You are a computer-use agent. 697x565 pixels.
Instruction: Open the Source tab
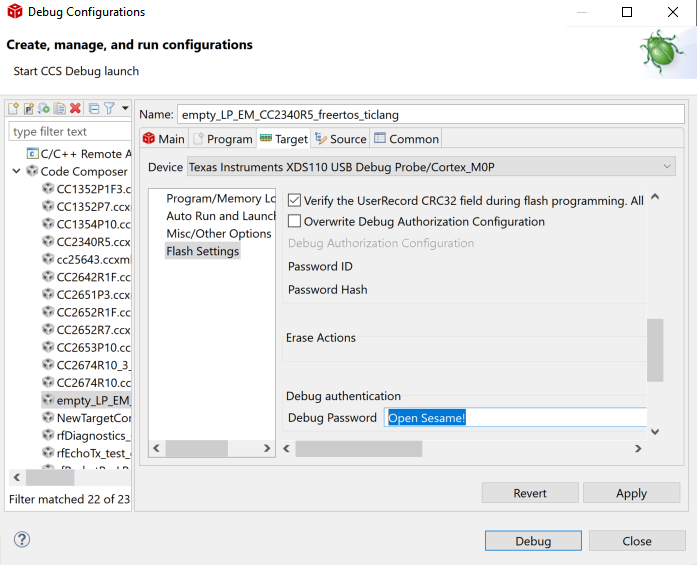(340, 139)
